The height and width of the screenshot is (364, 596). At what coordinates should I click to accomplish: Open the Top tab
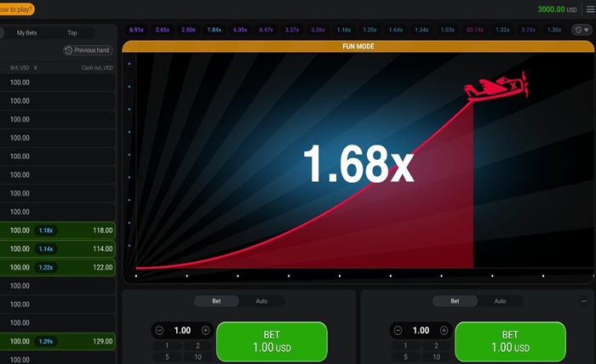pyautogui.click(x=72, y=33)
